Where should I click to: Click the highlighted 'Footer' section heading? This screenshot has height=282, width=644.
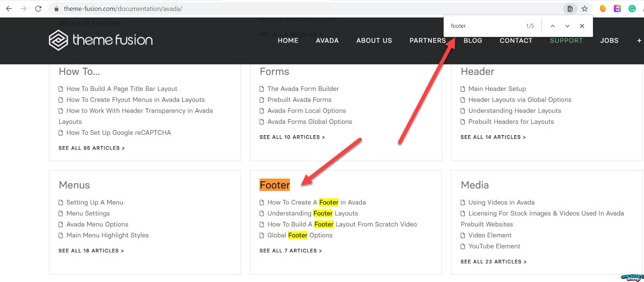(275, 185)
